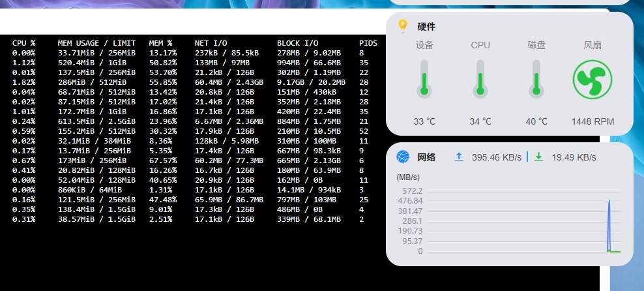The height and width of the screenshot is (291, 644).
Task: Click the NET I/O column header
Action: 211,43
